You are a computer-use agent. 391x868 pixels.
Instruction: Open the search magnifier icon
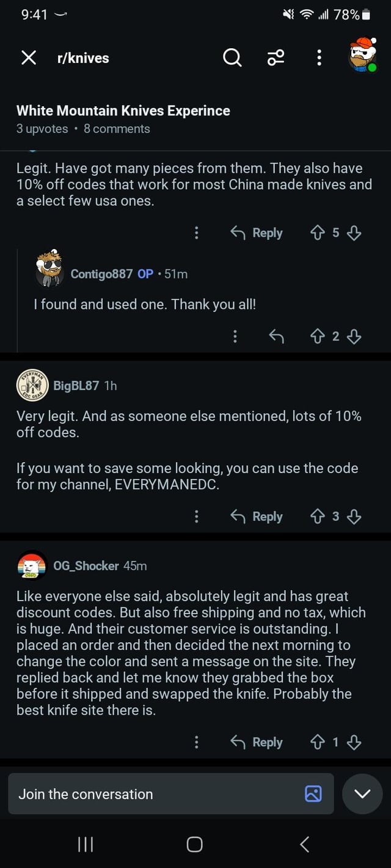tap(232, 58)
